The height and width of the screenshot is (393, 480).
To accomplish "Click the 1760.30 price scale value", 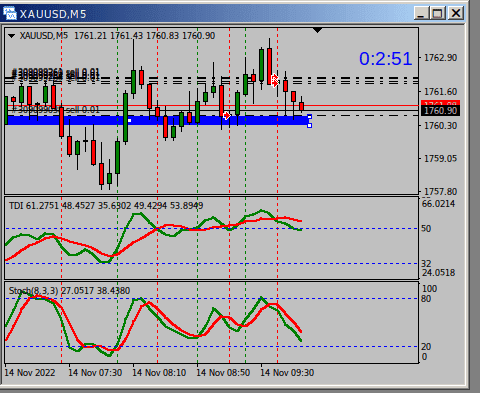I will (x=440, y=126).
